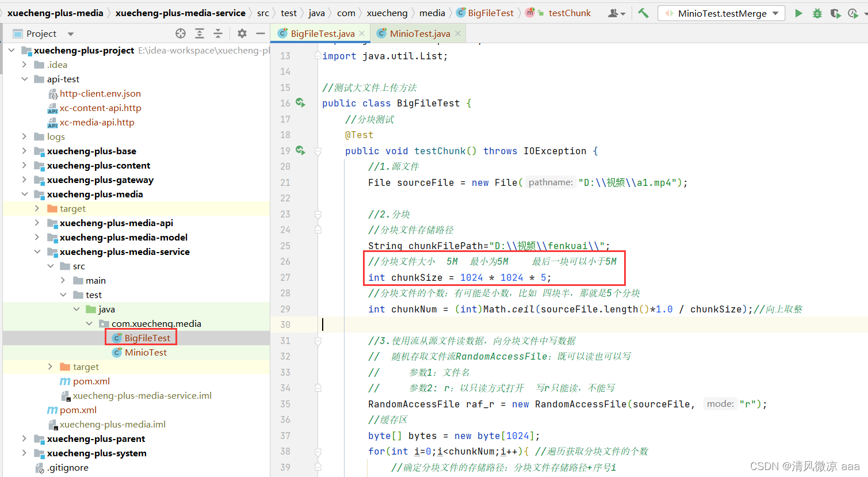Expand the xuecheng-plus-base module
Viewport: 868px width, 477px height.
[24, 151]
